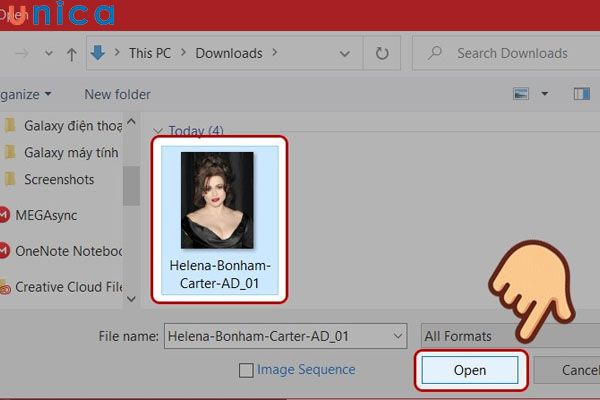Enable the Image Sequence checkbox
Image resolution: width=600 pixels, height=400 pixels.
[x=246, y=370]
